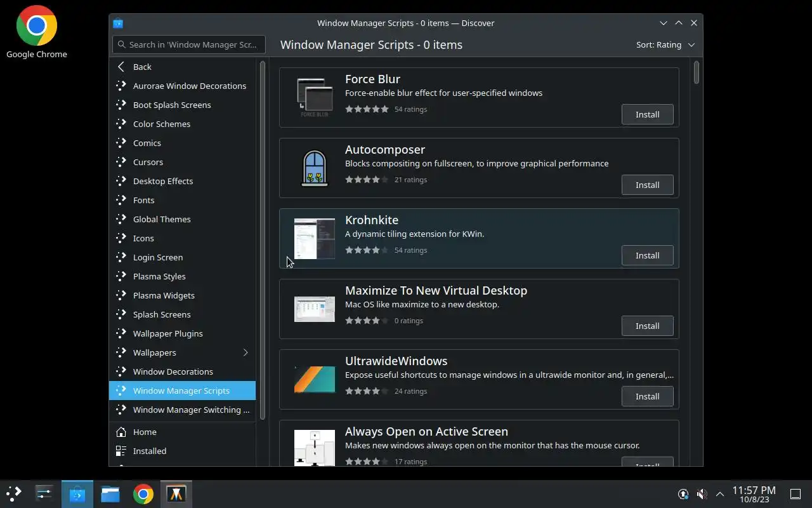This screenshot has height=508, width=812.
Task: Open Window Manager Switching category
Action: [183, 410]
